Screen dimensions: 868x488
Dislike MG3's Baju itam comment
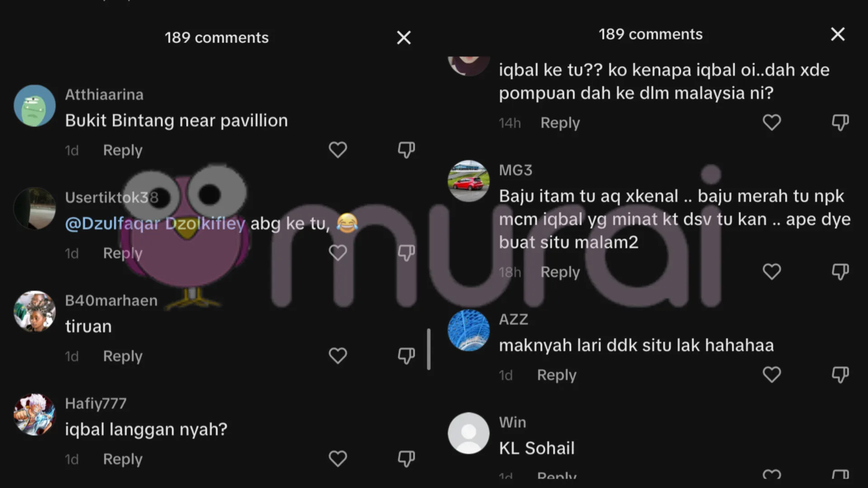pos(840,272)
